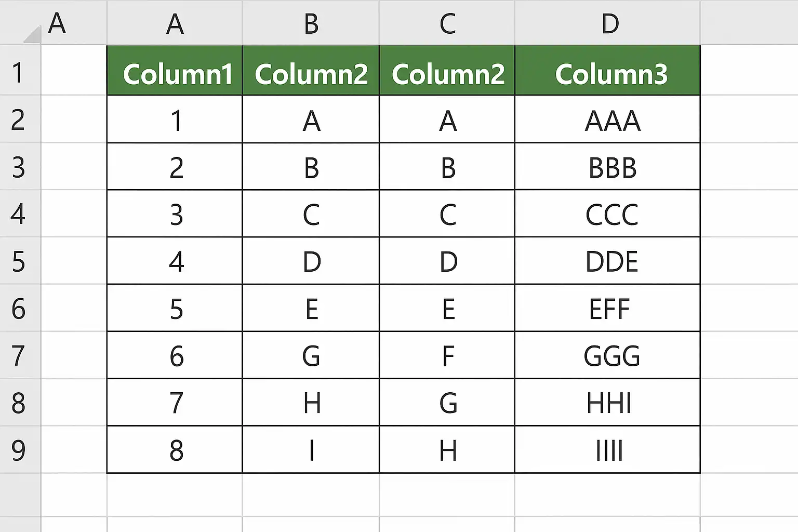This screenshot has height=532, width=798.
Task: Select the cell containing only the letter F
Action: [x=447, y=355]
